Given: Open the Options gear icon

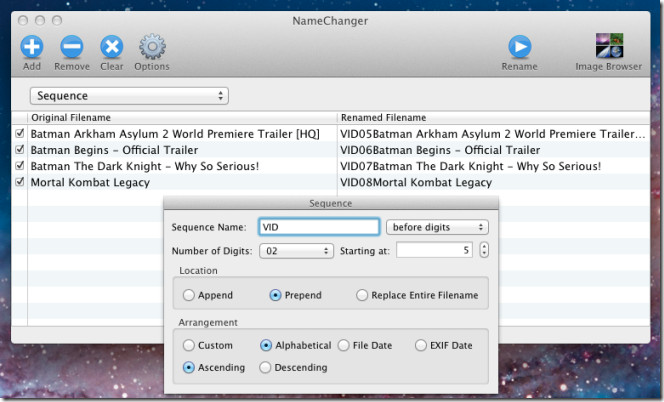Looking at the screenshot, I should [x=152, y=47].
